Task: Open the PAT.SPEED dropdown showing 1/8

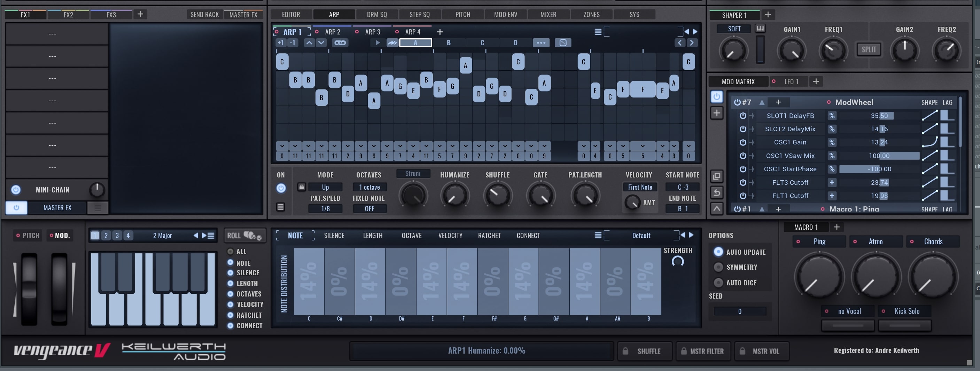Action: pos(325,209)
